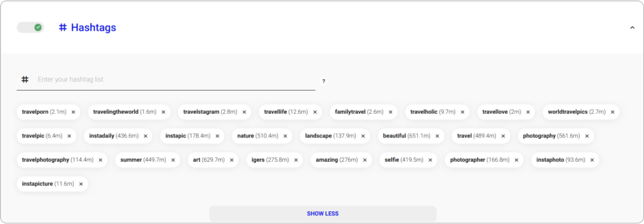Remove the photography hashtag

tap(587, 136)
